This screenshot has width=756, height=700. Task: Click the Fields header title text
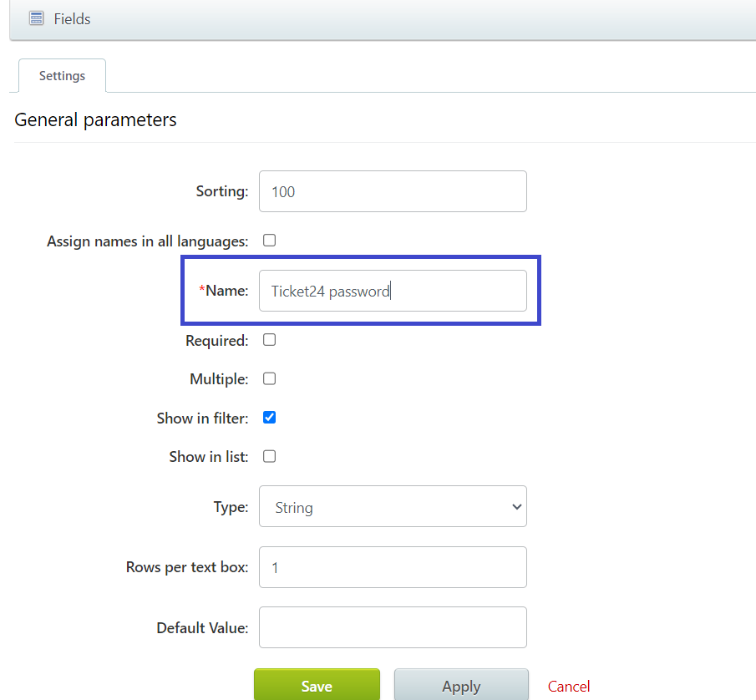72,18
